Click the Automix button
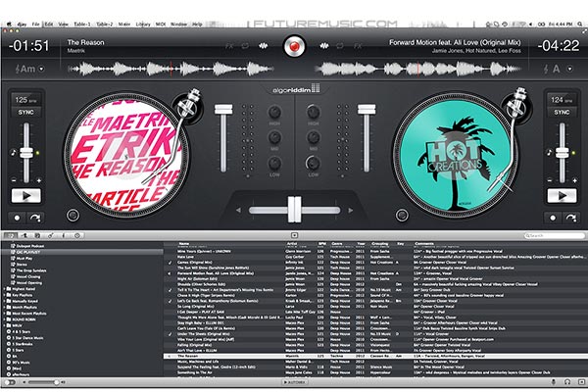 294,382
